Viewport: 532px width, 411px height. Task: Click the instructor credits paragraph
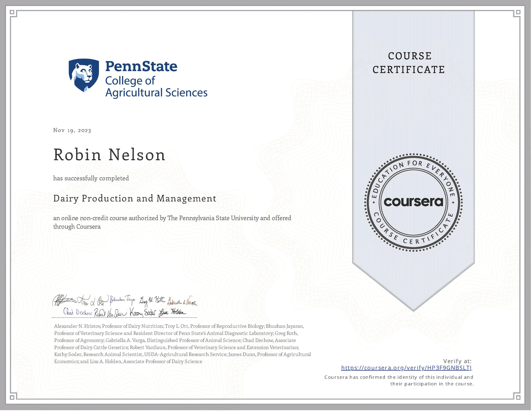[182, 344]
